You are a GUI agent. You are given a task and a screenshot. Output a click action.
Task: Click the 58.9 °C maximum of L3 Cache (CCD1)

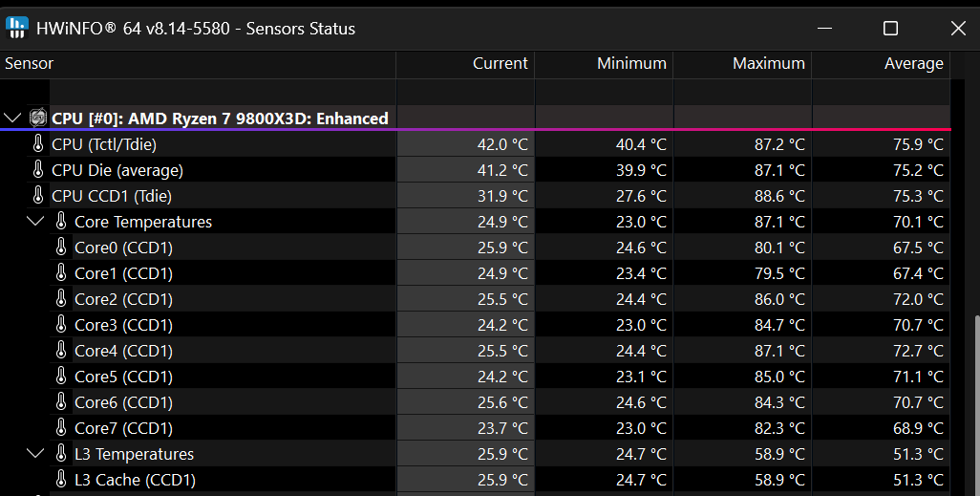point(779,480)
